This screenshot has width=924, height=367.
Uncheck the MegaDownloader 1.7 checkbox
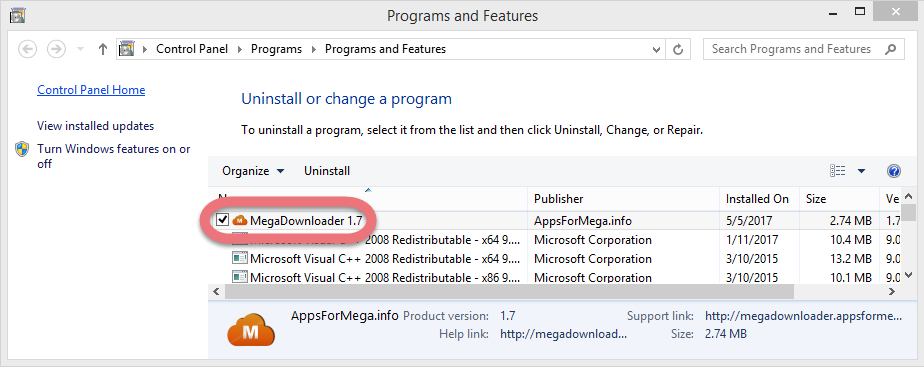(222, 220)
